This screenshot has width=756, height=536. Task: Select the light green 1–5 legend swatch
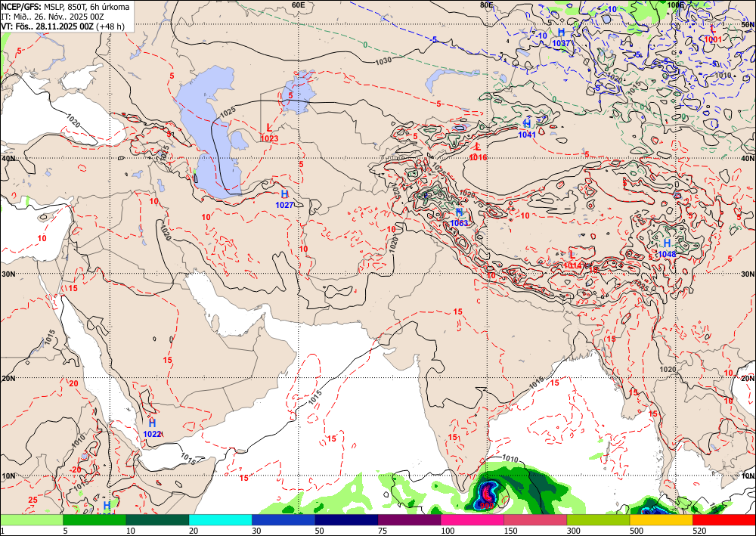tap(31, 520)
